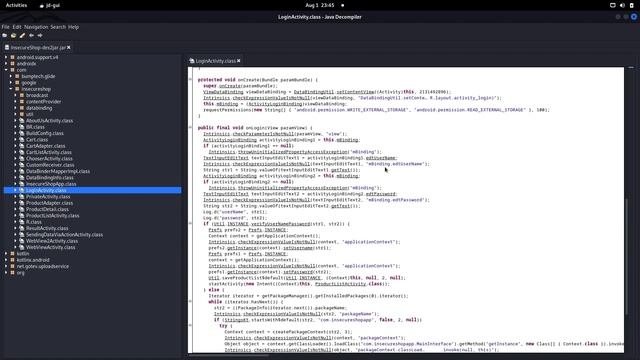The image size is (640, 360).
Task: Expand the android.support.v4 package
Action: click(x=6, y=58)
